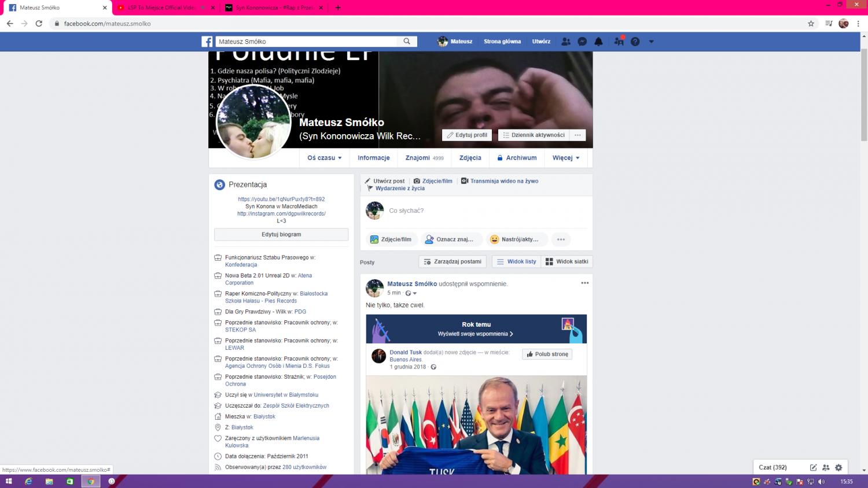Expand the Więcej dropdown
This screenshot has height=488, width=868.
pos(565,158)
